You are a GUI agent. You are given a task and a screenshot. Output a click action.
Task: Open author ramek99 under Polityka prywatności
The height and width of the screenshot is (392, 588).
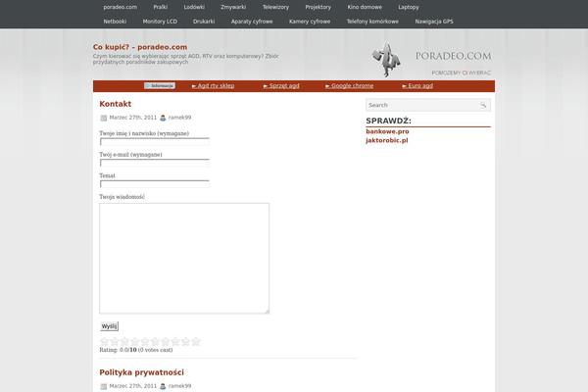click(179, 385)
